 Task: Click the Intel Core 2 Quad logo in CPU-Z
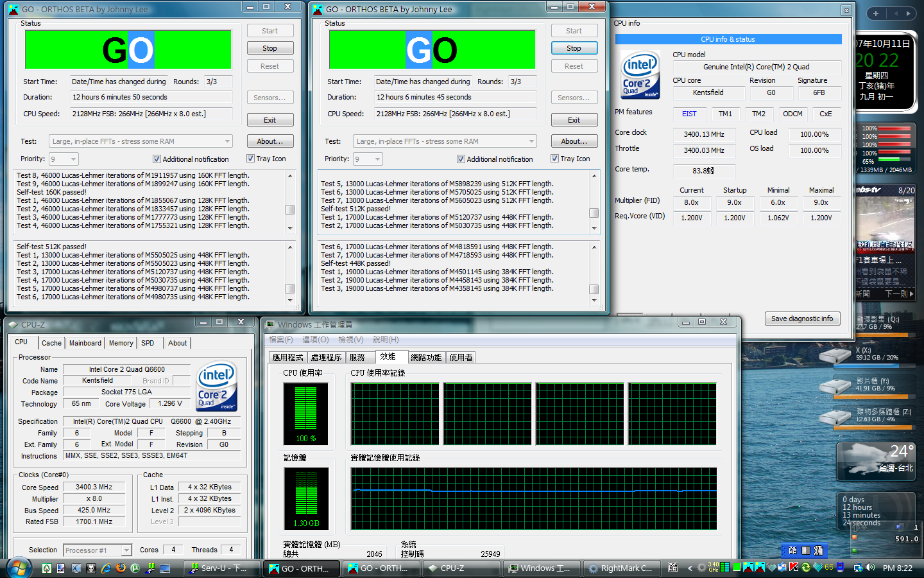pyautogui.click(x=216, y=386)
